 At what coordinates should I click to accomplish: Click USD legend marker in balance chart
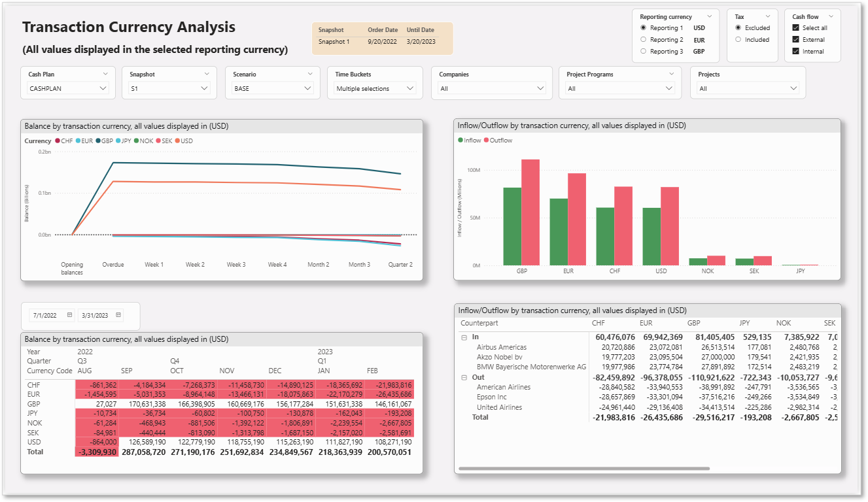(177, 141)
